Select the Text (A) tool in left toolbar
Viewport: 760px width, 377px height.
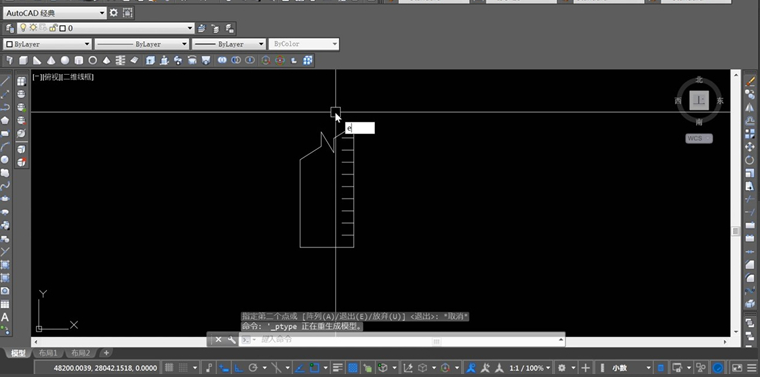pos(5,317)
